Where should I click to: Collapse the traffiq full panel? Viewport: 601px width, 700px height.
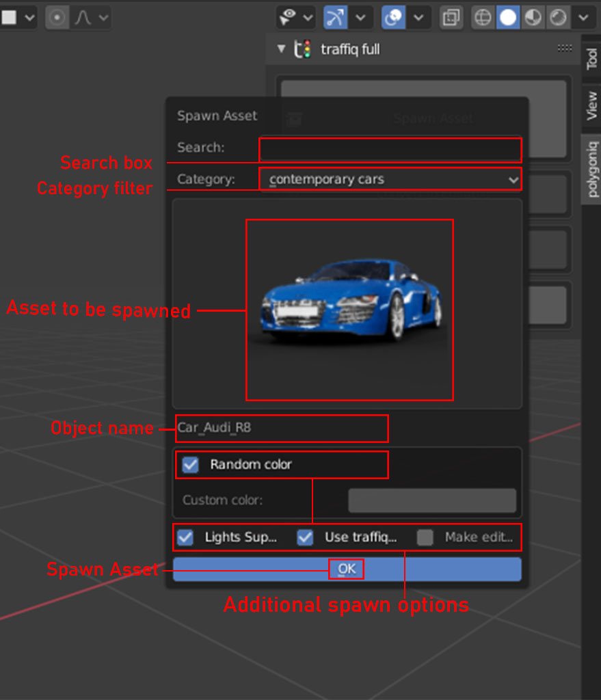(x=281, y=49)
